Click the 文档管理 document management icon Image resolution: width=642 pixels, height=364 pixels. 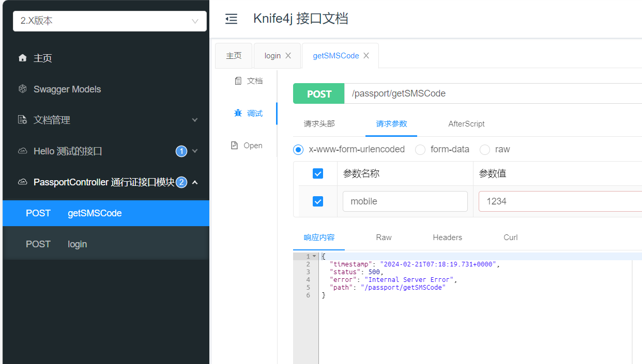click(22, 120)
